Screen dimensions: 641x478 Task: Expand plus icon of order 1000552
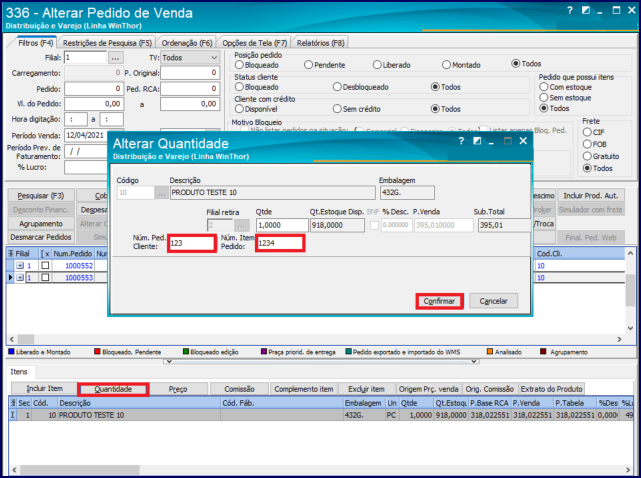tap(20, 266)
